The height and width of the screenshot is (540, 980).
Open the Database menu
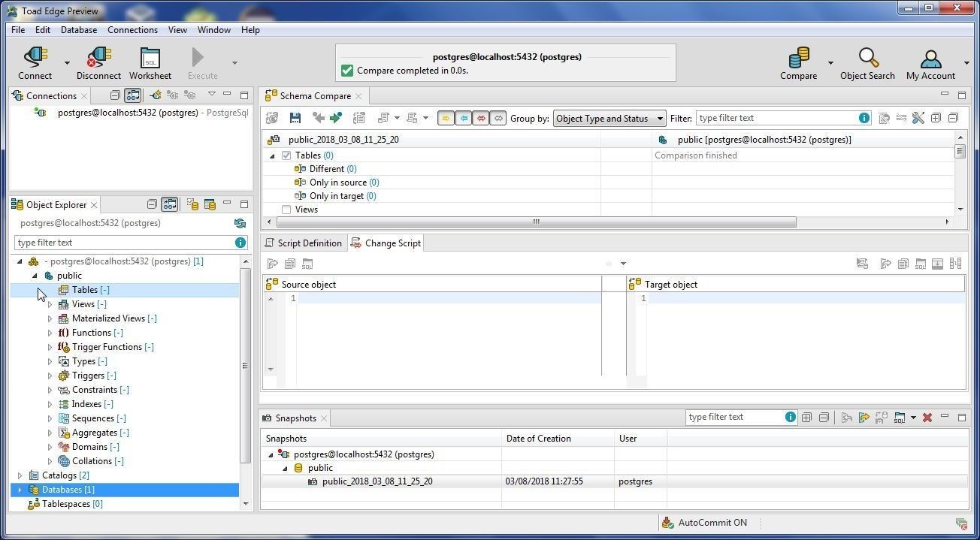[79, 30]
